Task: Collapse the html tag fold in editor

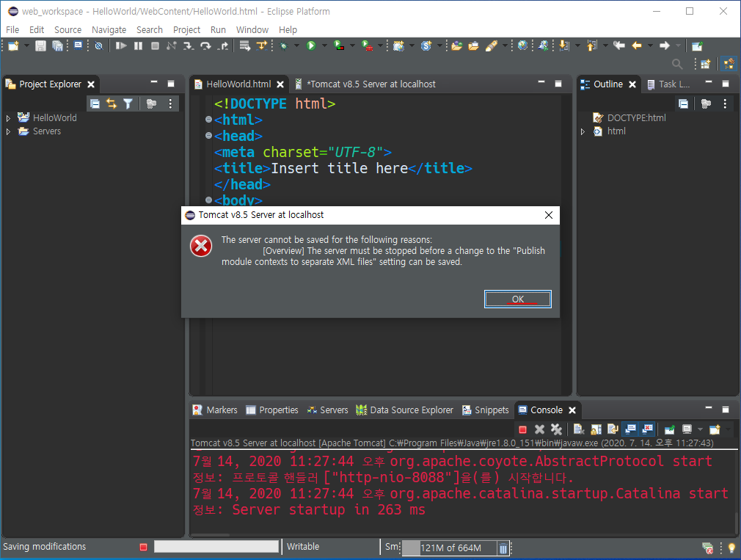Action: click(x=208, y=120)
